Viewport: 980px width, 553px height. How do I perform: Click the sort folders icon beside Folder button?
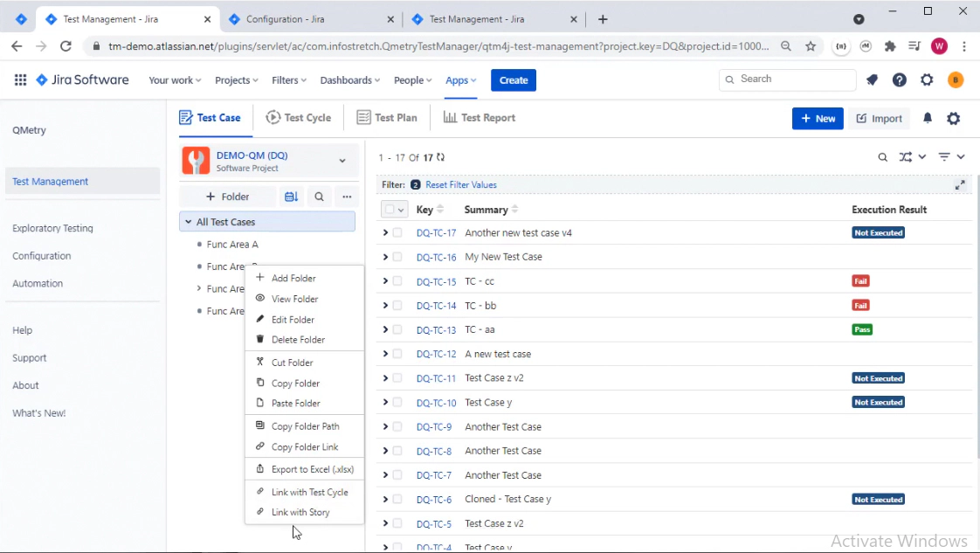(292, 197)
